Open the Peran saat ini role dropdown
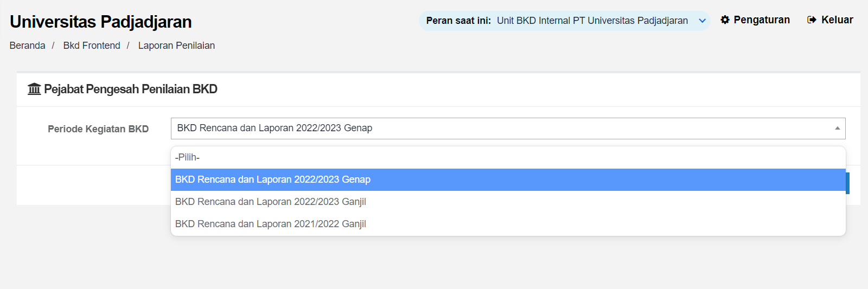 point(564,21)
